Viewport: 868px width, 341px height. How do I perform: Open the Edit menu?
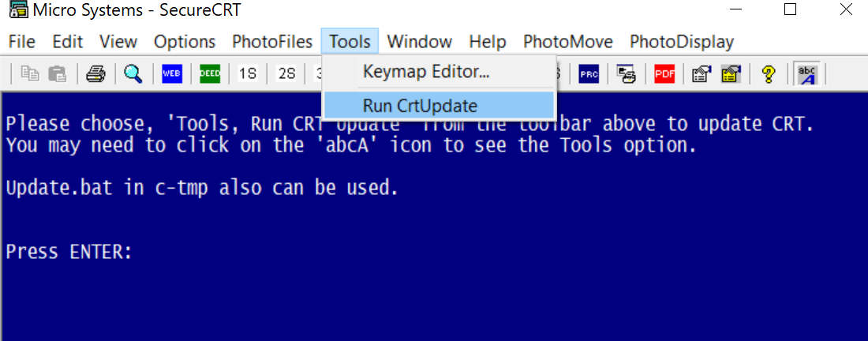(68, 42)
